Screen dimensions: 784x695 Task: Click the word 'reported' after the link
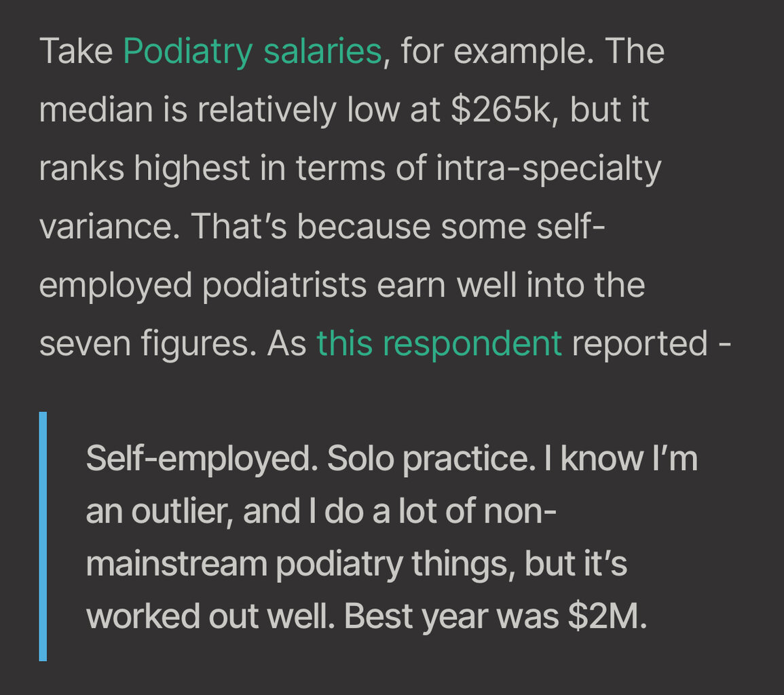pos(639,345)
